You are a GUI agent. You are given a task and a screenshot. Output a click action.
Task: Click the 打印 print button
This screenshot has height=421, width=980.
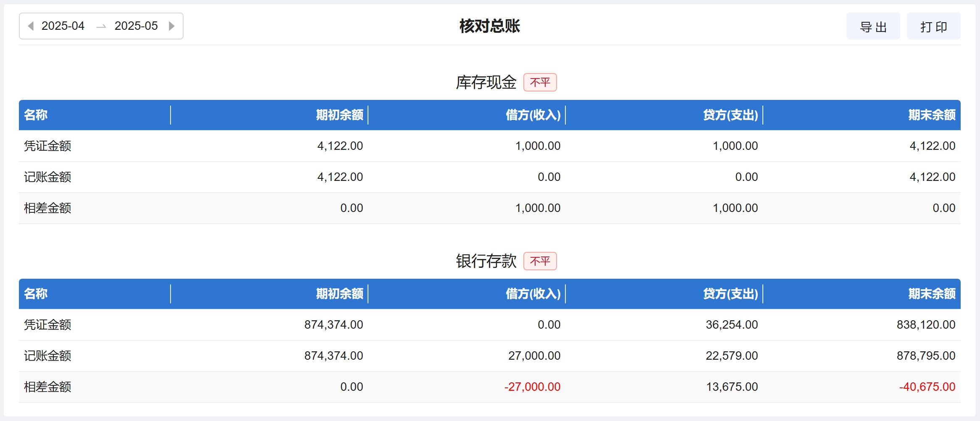[x=933, y=26]
